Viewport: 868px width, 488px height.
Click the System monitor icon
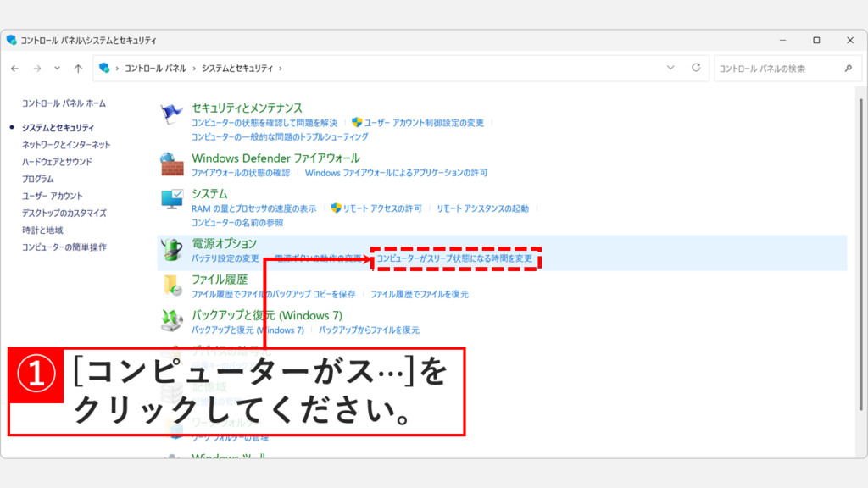coord(172,198)
